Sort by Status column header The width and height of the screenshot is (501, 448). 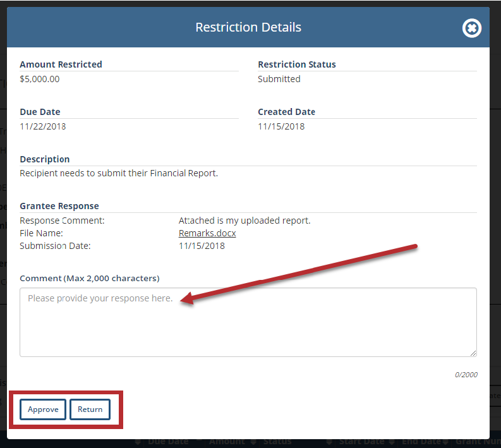click(x=277, y=442)
